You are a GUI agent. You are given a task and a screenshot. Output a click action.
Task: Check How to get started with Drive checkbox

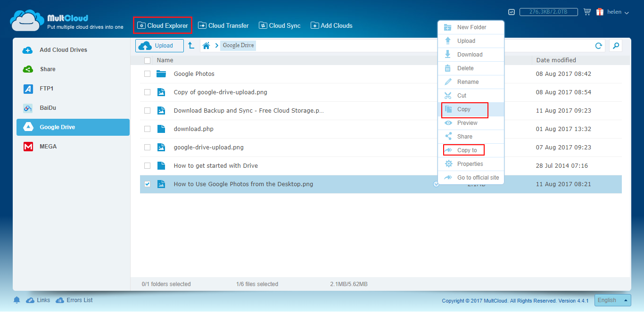[148, 166]
